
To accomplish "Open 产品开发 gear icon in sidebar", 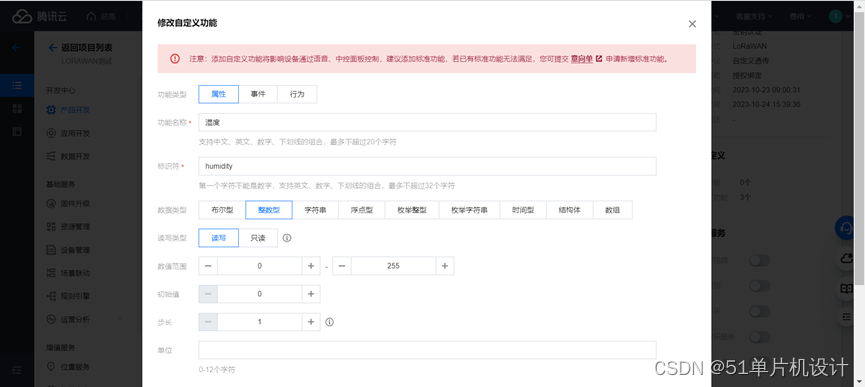I will (51, 110).
